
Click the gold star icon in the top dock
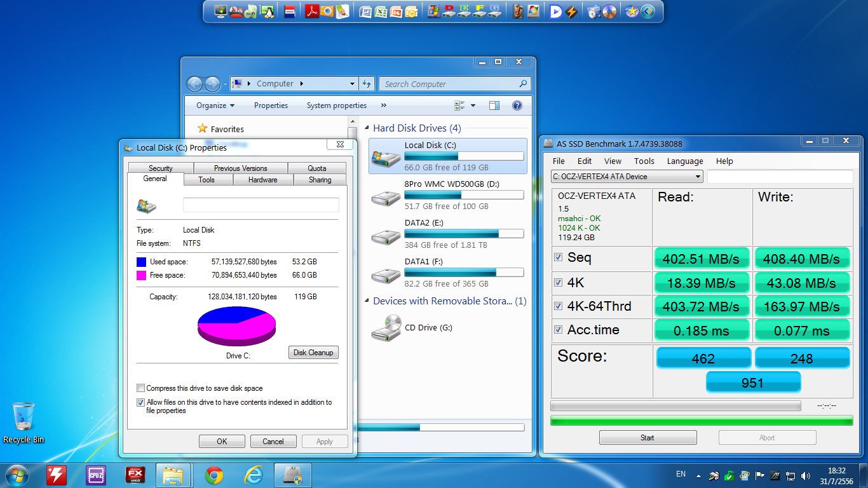pos(632,11)
